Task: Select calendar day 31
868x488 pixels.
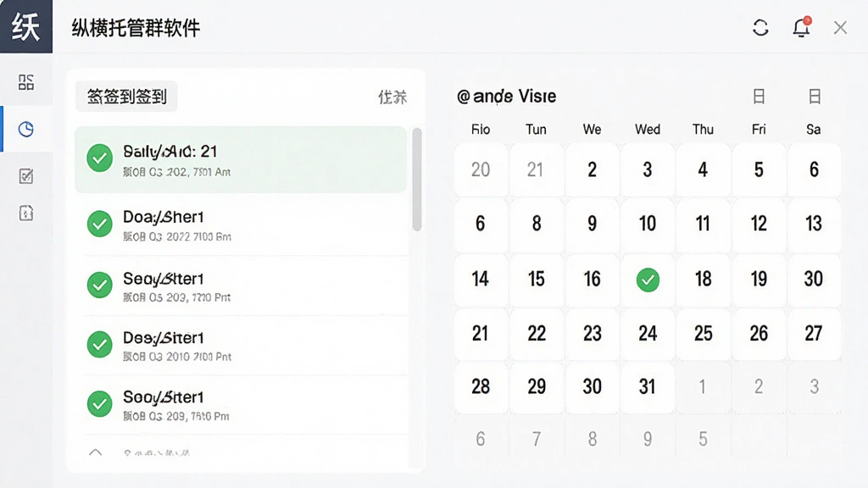Action: [x=648, y=386]
